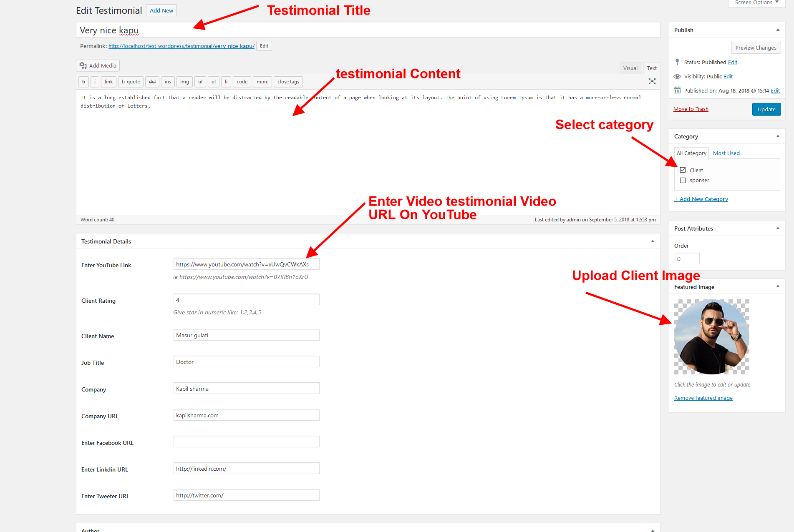This screenshot has height=532, width=794.
Task: Insert a link with the link quicktag
Action: click(108, 82)
